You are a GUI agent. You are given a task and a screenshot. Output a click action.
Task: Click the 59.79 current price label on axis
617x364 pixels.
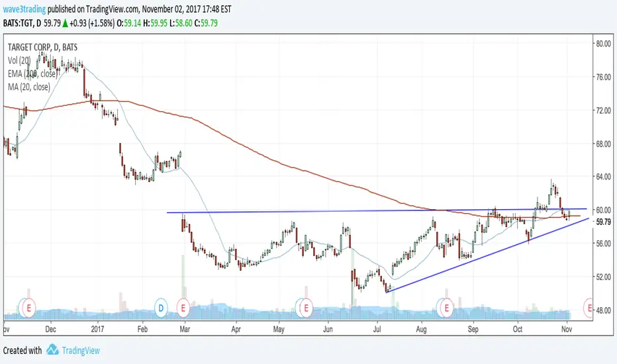pos(603,222)
